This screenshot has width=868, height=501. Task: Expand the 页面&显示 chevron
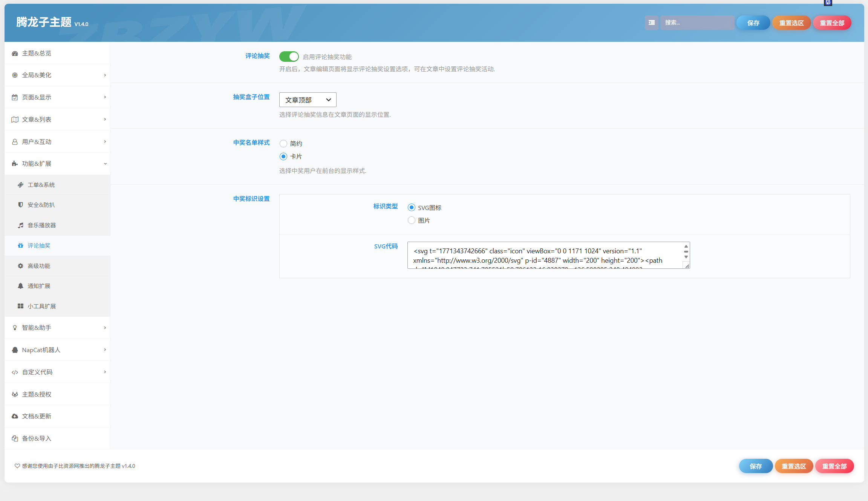click(105, 97)
